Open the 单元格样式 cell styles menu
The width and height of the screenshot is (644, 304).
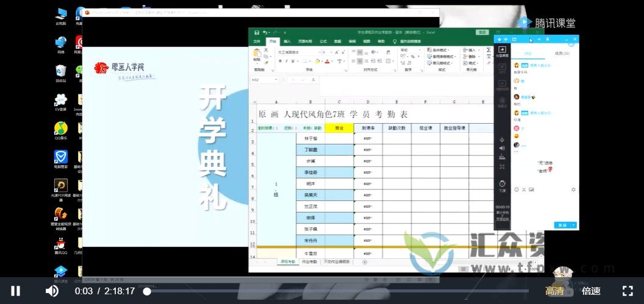tap(440, 63)
